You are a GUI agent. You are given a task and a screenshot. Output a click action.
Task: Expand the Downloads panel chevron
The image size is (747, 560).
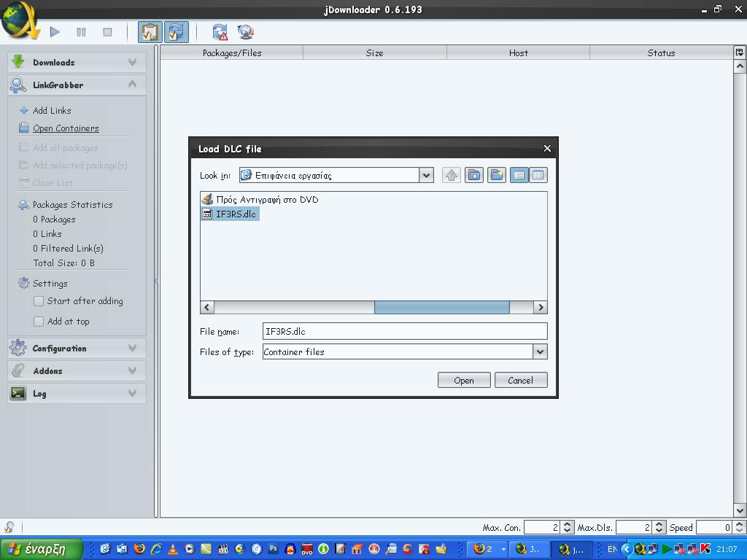(133, 62)
